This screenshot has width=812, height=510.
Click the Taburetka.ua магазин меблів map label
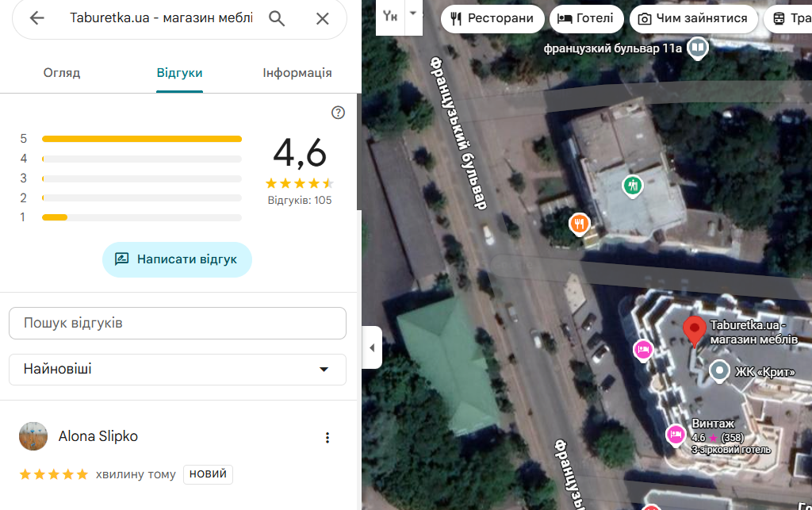click(x=754, y=332)
